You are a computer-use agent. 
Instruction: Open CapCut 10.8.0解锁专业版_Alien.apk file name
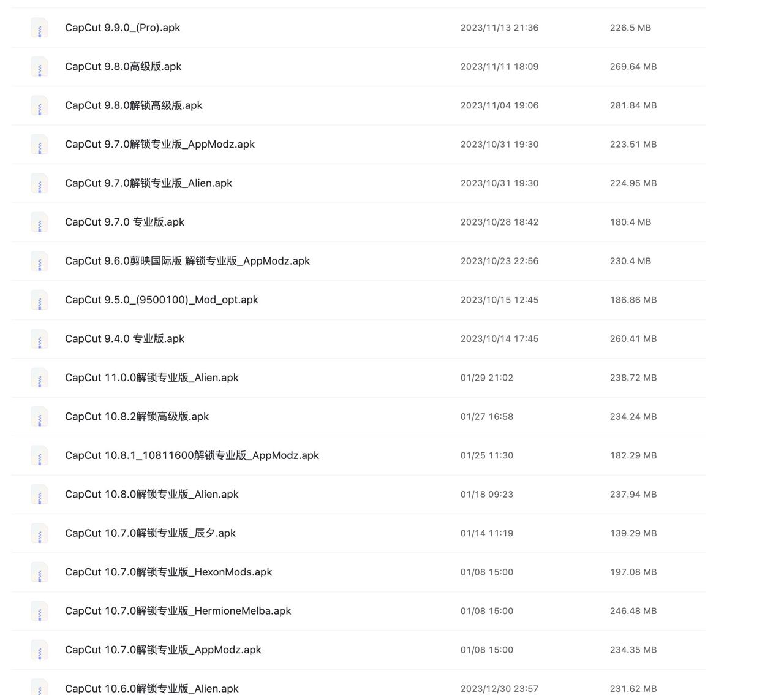click(151, 495)
